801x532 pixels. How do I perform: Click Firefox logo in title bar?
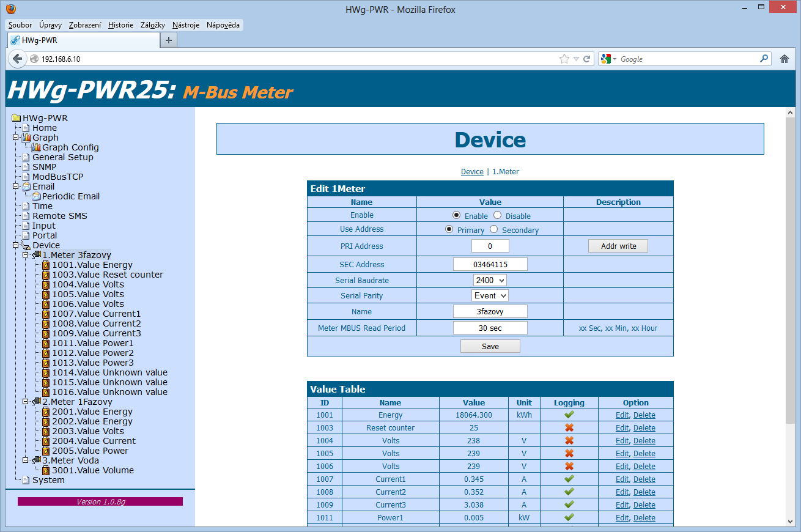(10, 9)
